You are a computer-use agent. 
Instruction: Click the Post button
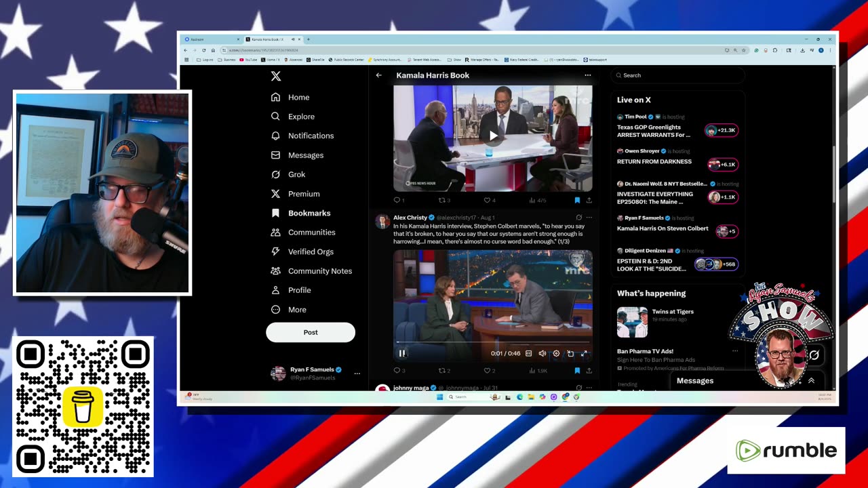pos(311,332)
